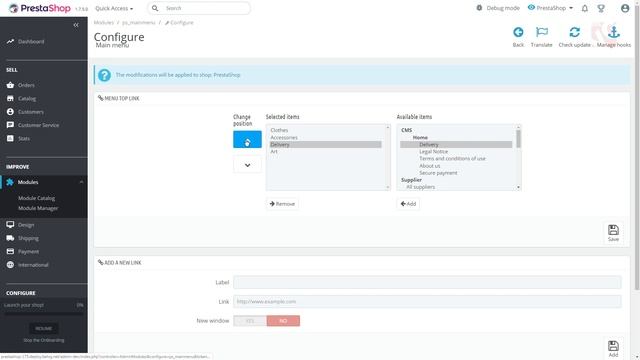Open notifications bell
The height and width of the screenshot is (360, 640).
click(x=584, y=8)
